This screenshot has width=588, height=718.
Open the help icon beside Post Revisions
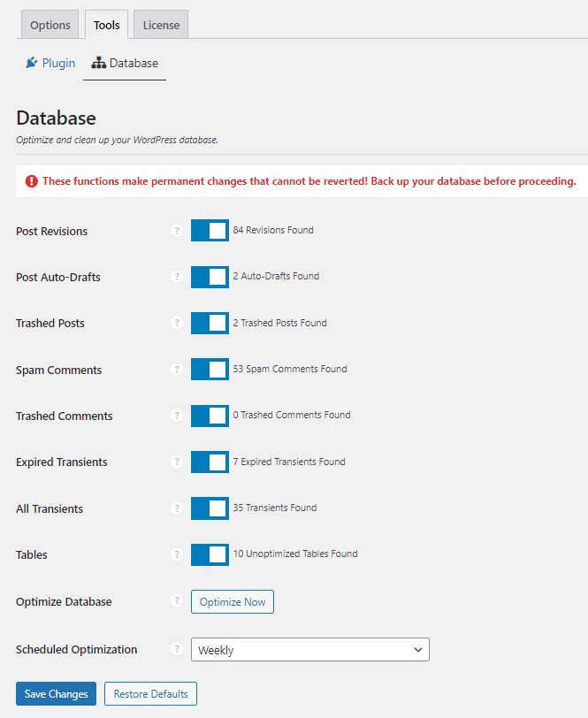click(x=177, y=230)
